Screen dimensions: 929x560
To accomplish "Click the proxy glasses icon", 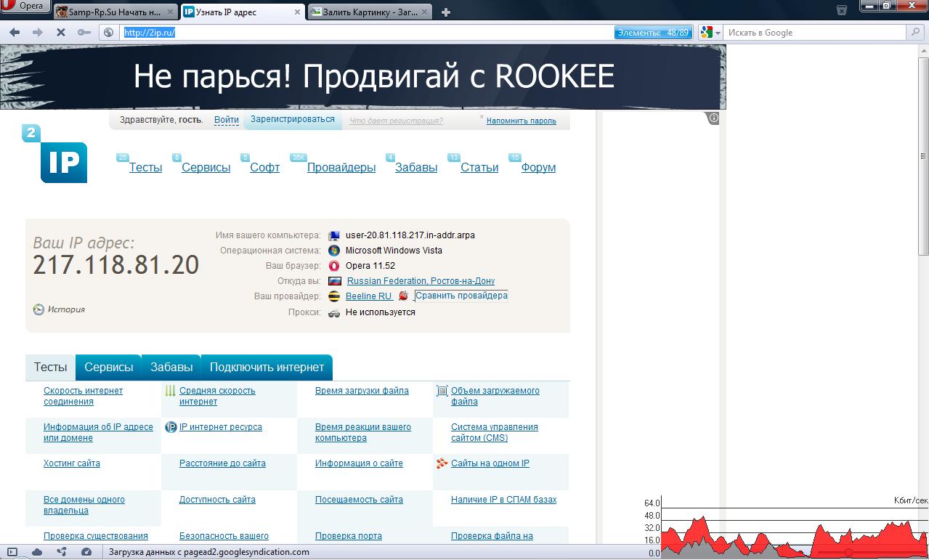I will [x=334, y=312].
